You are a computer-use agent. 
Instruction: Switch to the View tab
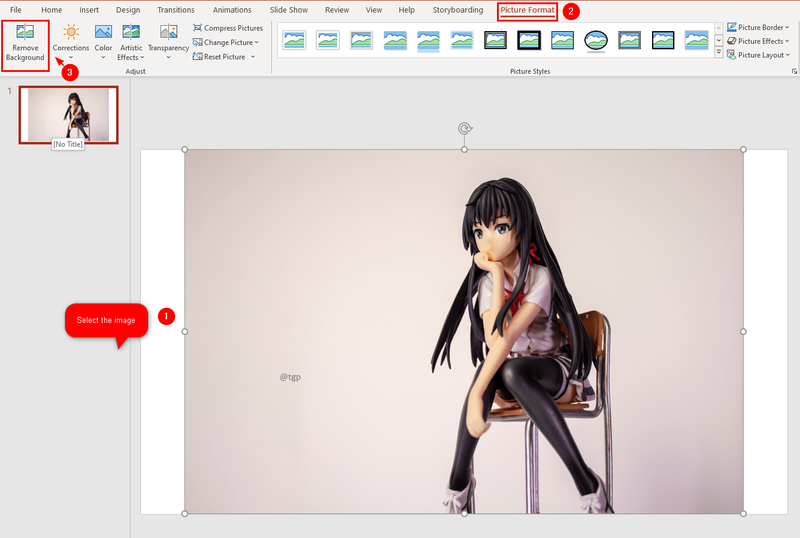[373, 10]
